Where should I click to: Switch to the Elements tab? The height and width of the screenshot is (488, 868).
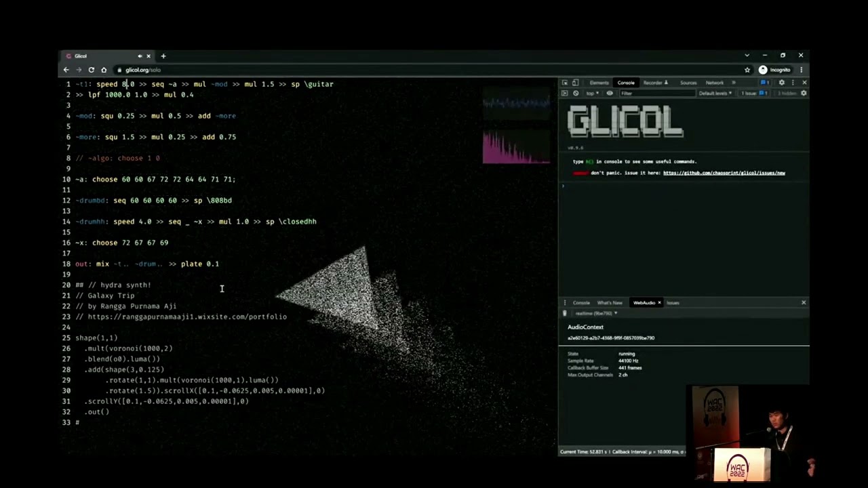point(599,83)
